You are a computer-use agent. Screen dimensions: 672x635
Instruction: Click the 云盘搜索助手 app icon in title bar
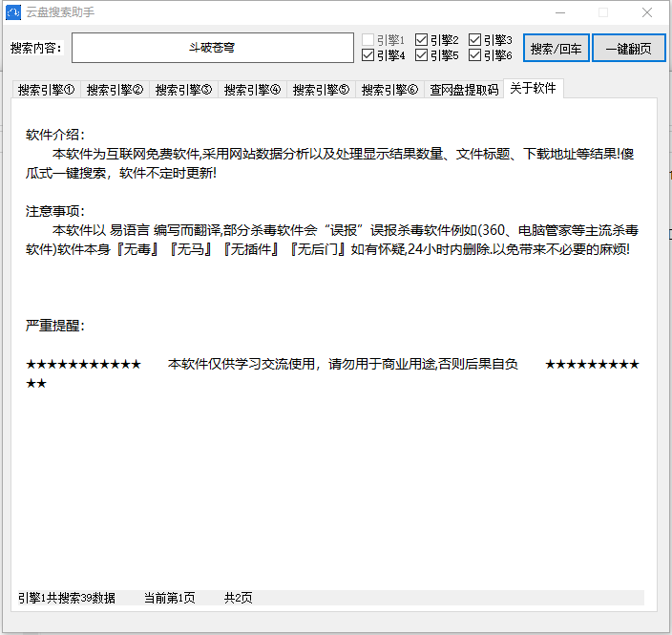click(x=13, y=12)
